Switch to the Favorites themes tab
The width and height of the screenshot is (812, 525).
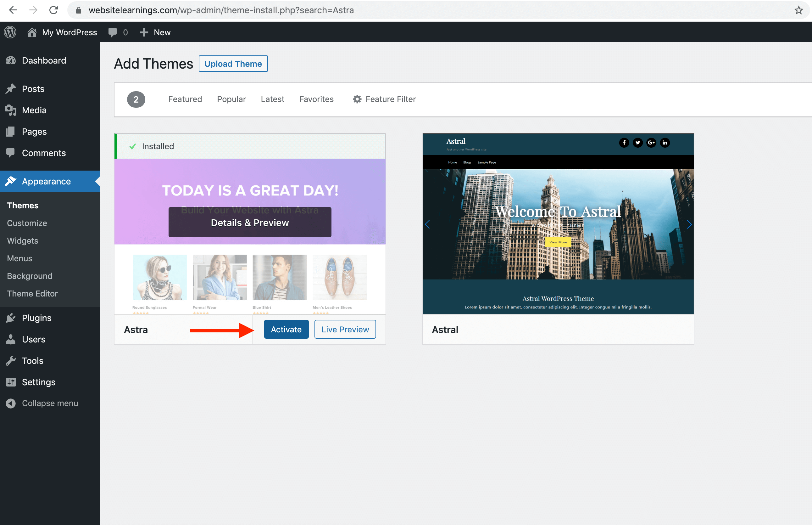[316, 99]
